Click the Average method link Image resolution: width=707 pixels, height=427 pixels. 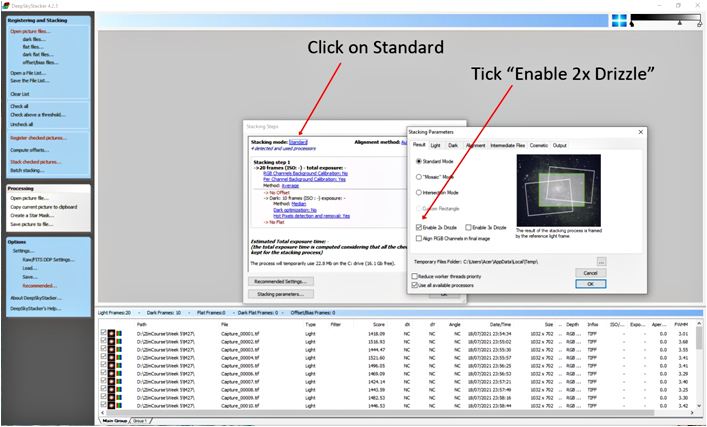click(x=290, y=185)
